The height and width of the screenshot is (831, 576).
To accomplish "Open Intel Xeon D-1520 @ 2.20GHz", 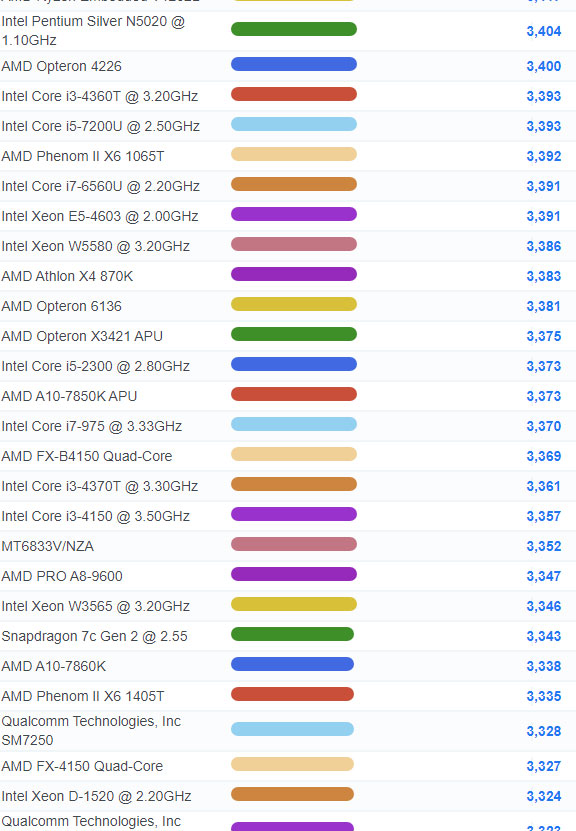I will (96, 797).
